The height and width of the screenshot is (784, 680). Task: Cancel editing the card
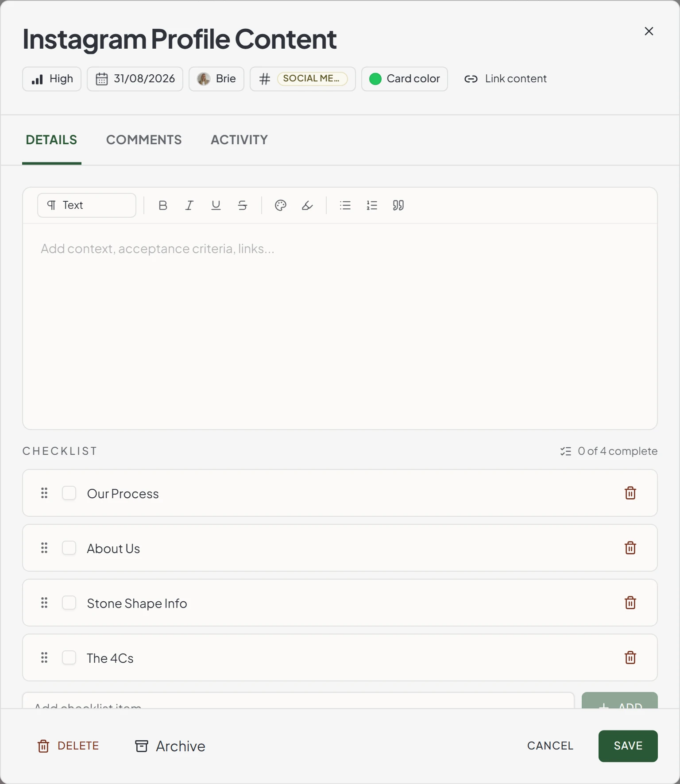(x=550, y=746)
